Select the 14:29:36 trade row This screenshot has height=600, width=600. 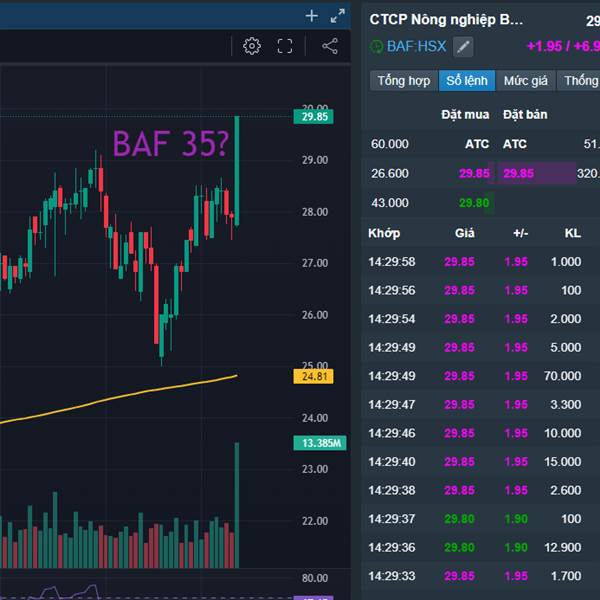click(481, 547)
